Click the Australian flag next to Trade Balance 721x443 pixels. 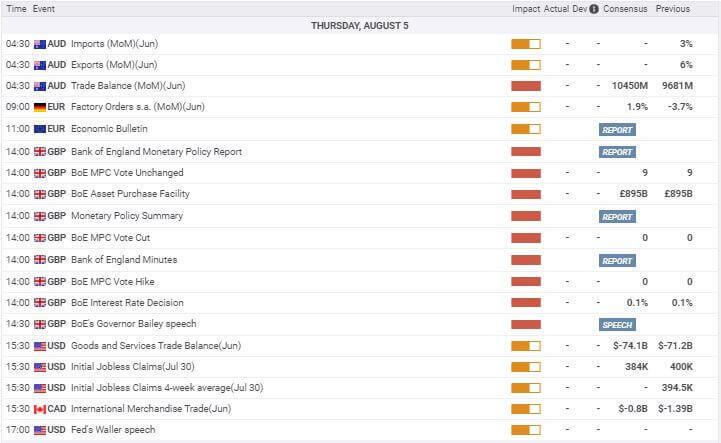click(40, 86)
